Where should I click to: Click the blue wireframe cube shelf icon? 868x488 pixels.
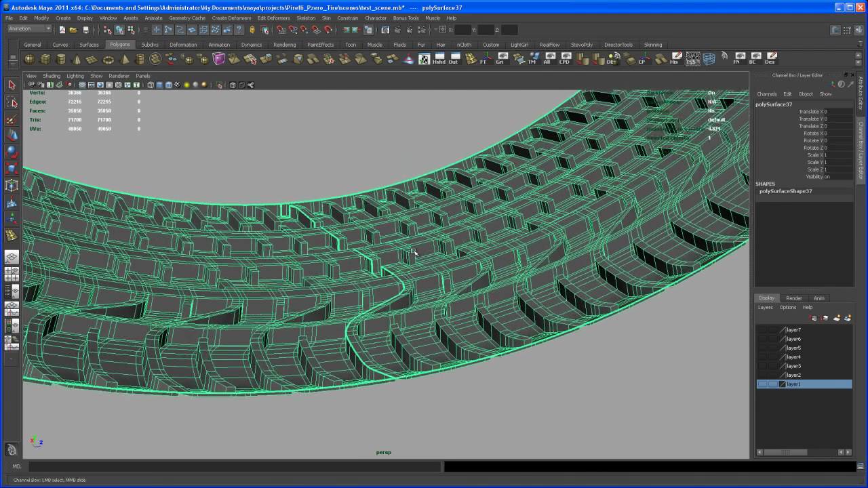coord(709,60)
